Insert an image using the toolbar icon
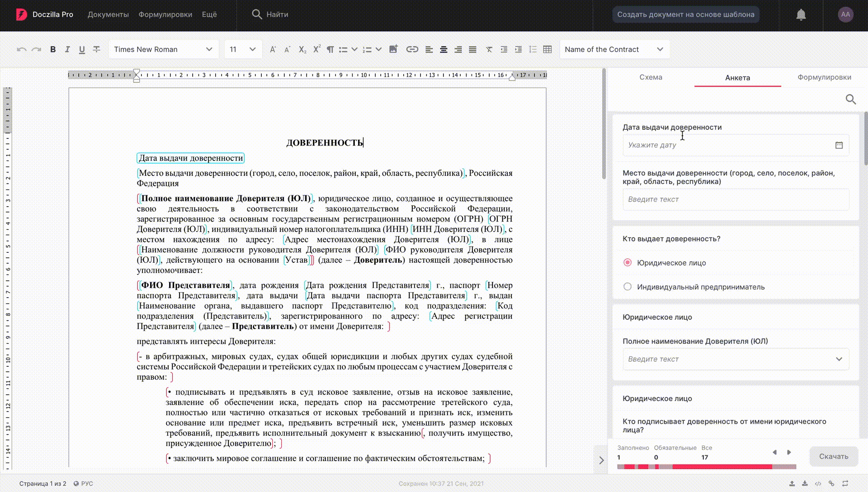This screenshot has width=868, height=492. [393, 49]
